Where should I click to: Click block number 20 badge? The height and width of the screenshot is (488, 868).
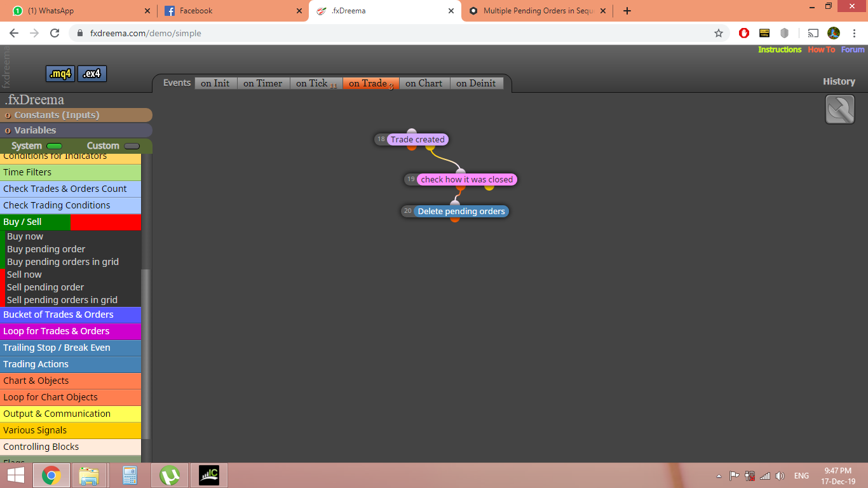(408, 211)
